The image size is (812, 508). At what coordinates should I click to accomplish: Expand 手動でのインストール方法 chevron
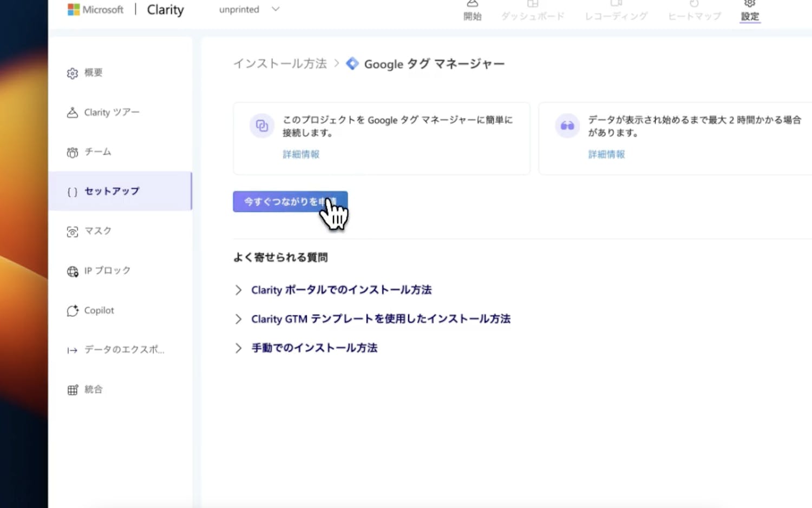(238, 348)
